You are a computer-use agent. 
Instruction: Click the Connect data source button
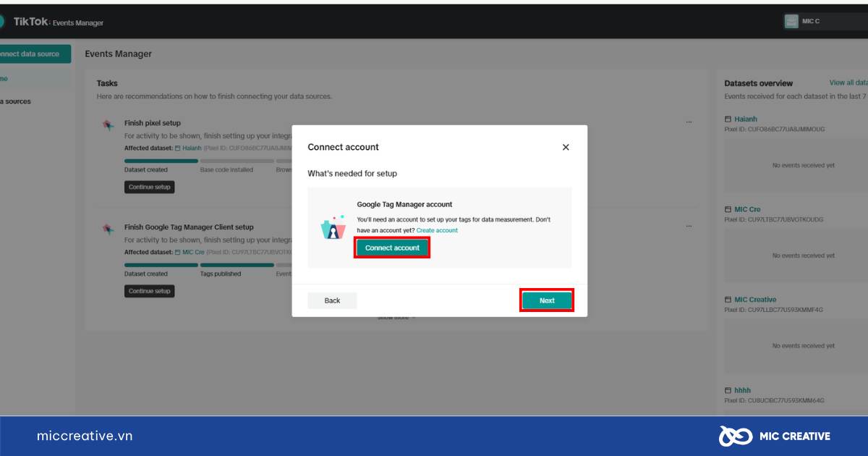[35, 54]
